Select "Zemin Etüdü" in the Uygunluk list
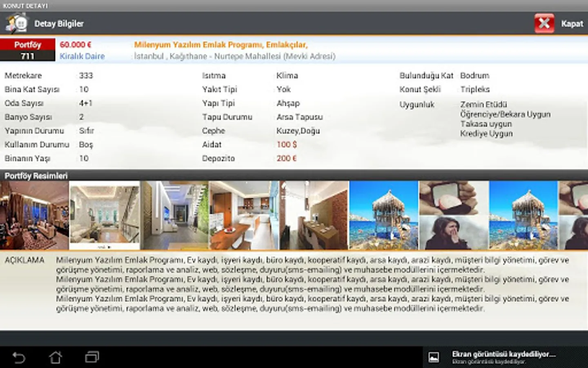This screenshot has height=368, width=588. pos(483,105)
